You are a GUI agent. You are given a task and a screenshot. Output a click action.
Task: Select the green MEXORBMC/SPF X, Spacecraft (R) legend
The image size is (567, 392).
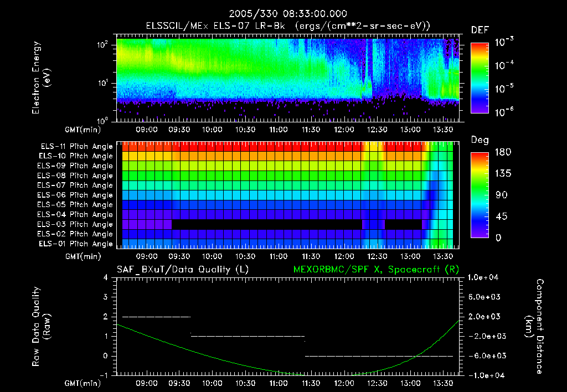click(x=376, y=270)
